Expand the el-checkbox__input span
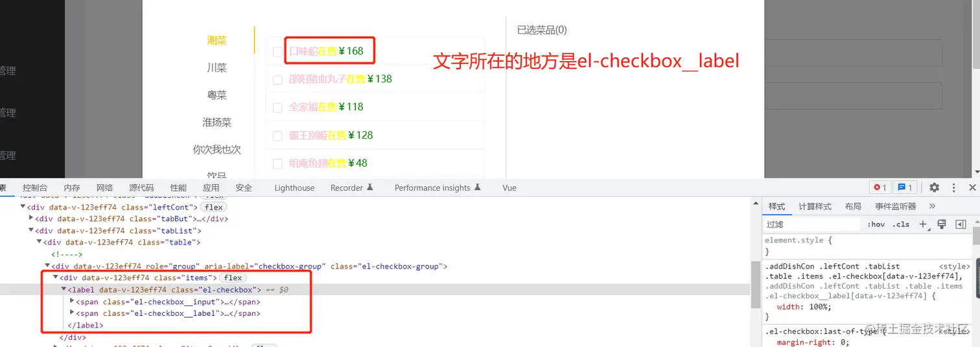Viewport: 980px width, 347px height. [x=72, y=302]
